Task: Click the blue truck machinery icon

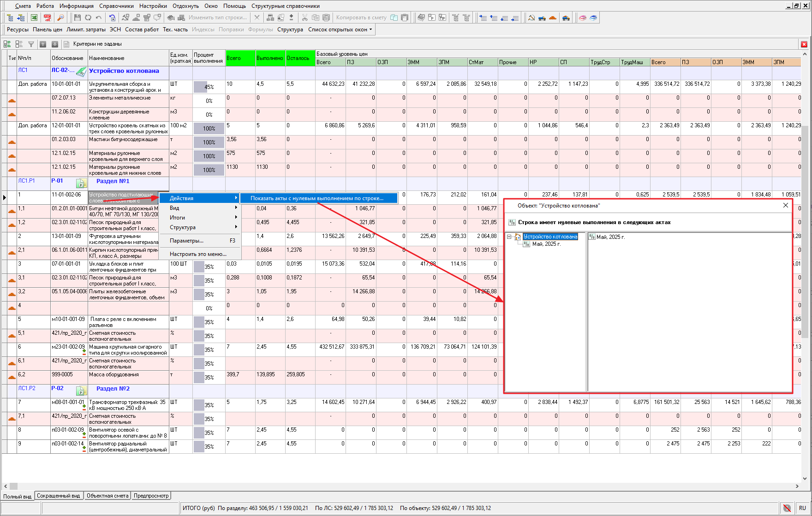Action: pos(542,18)
